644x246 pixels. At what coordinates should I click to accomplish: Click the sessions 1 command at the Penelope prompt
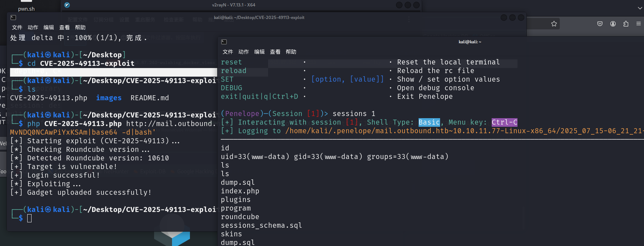coord(354,114)
